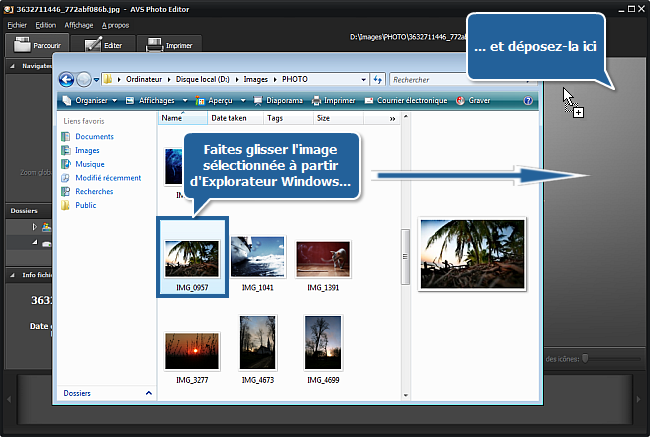
Task: Sort by the Size column header
Action: [338, 118]
